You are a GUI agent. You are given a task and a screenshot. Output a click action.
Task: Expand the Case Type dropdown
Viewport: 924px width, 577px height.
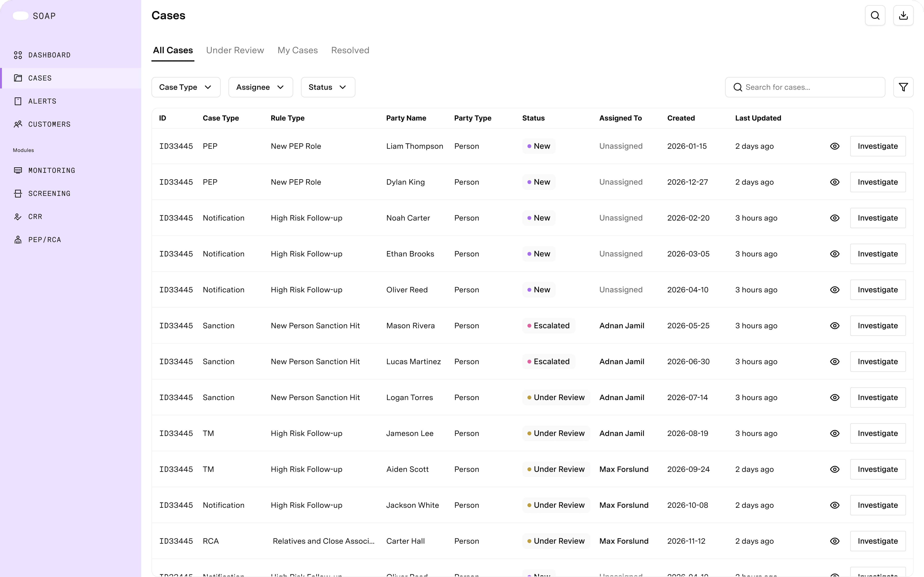[186, 87]
